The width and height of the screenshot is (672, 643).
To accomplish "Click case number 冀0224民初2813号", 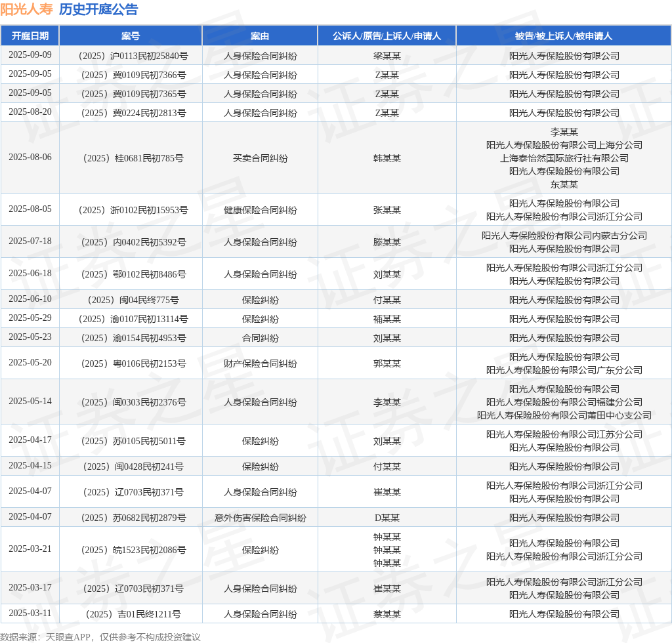I will pyautogui.click(x=133, y=113).
